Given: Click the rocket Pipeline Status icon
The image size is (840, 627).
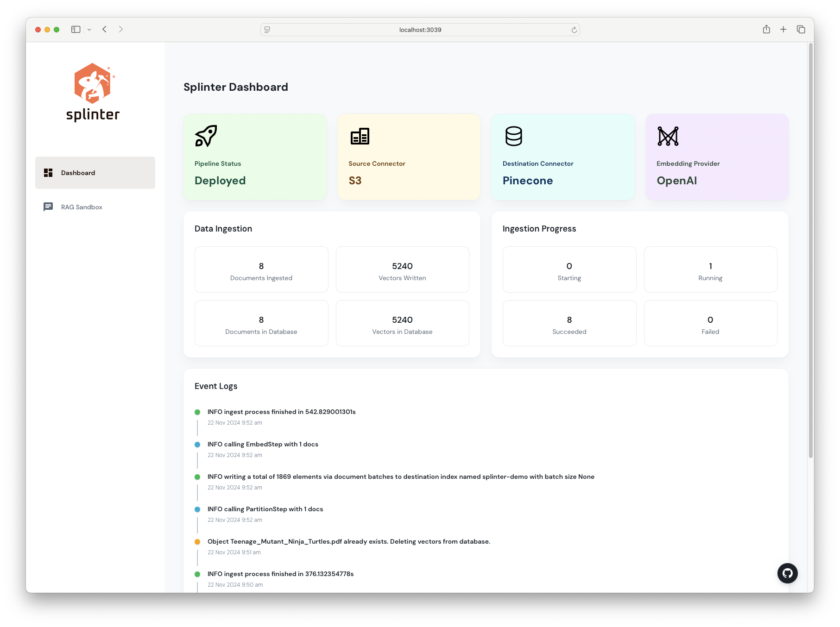Looking at the screenshot, I should coord(206,136).
